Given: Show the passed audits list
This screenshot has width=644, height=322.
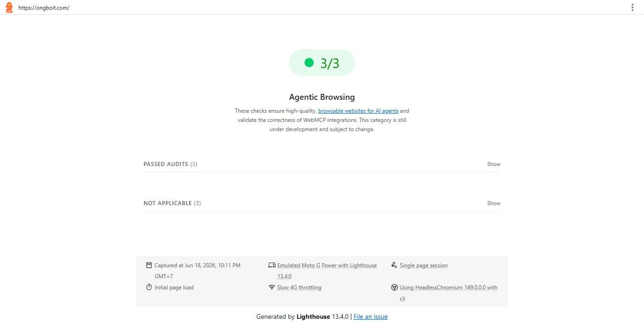Looking at the screenshot, I should 494,164.
